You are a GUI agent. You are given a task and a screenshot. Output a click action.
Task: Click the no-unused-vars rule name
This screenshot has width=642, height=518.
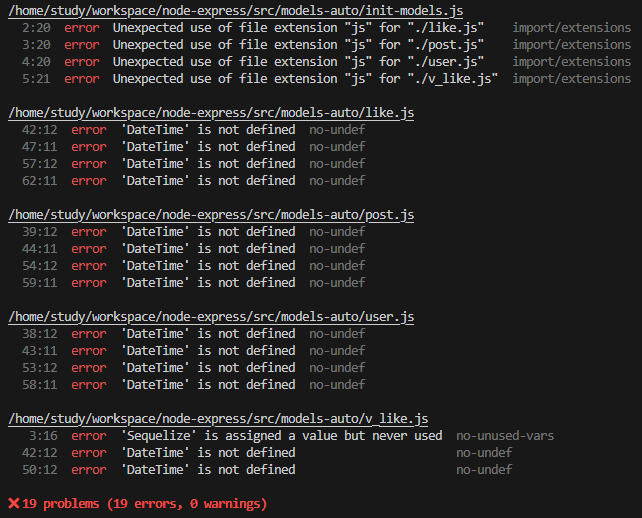tap(505, 435)
